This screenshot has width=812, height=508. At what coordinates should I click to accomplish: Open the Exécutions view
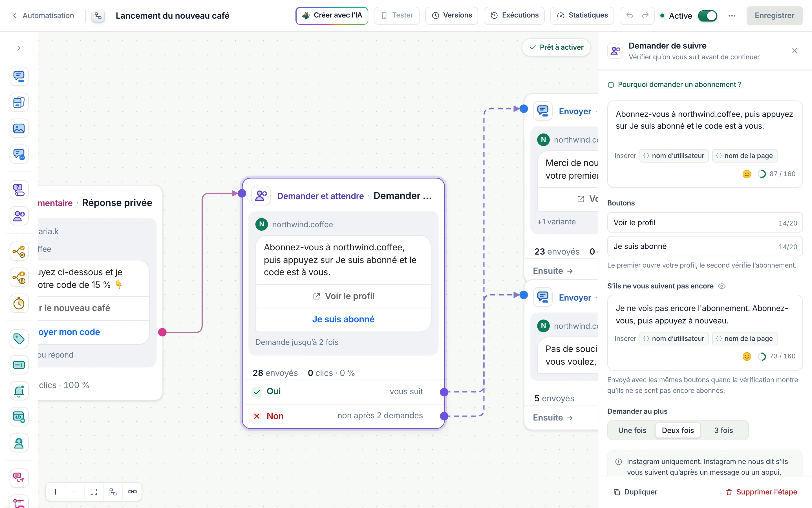(514, 16)
